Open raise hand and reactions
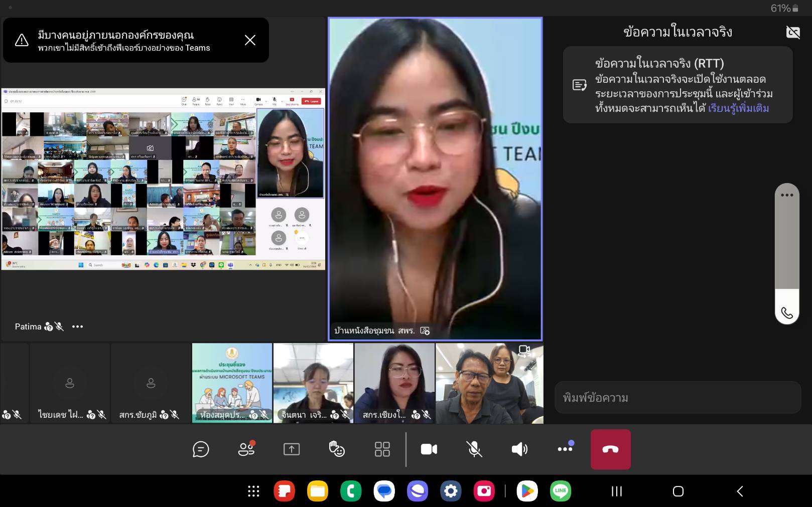 coord(337,449)
